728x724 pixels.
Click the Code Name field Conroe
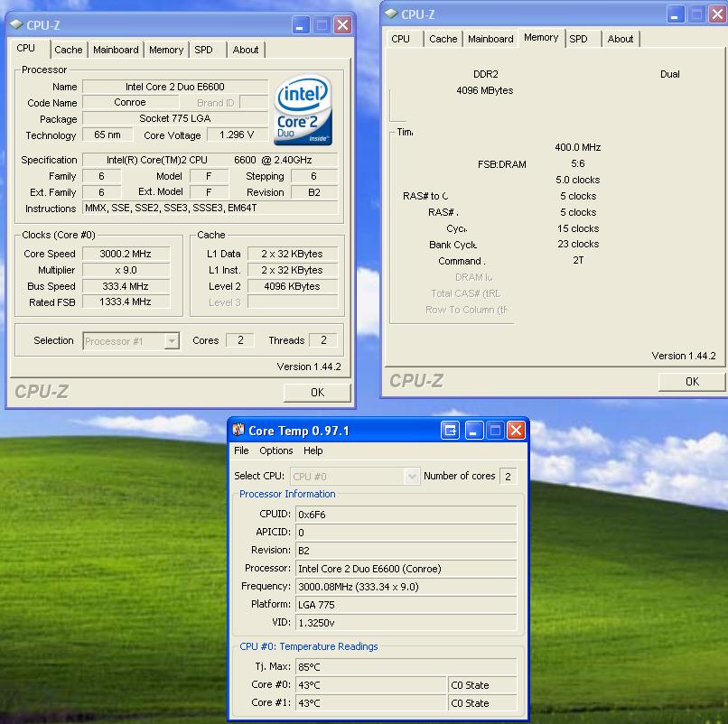click(x=130, y=103)
